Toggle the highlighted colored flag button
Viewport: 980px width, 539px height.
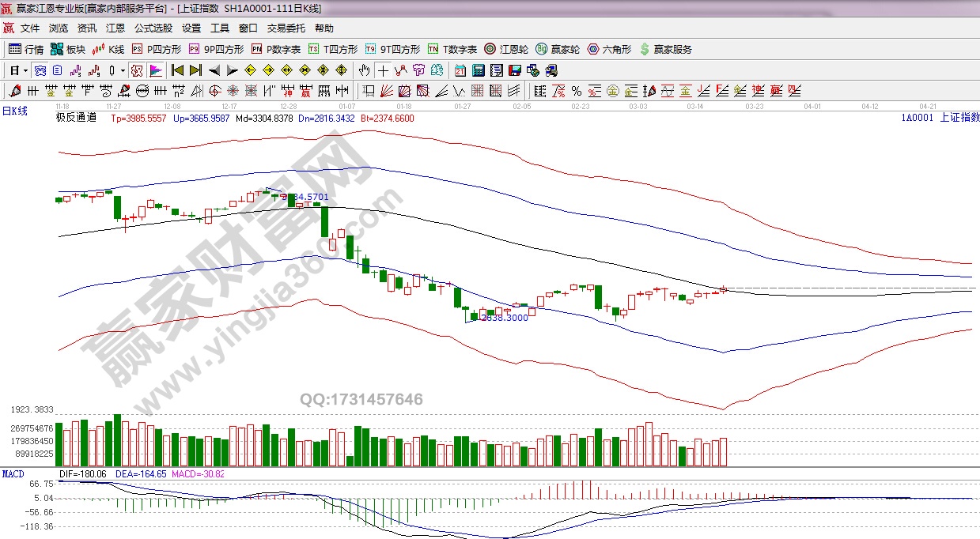(155, 70)
